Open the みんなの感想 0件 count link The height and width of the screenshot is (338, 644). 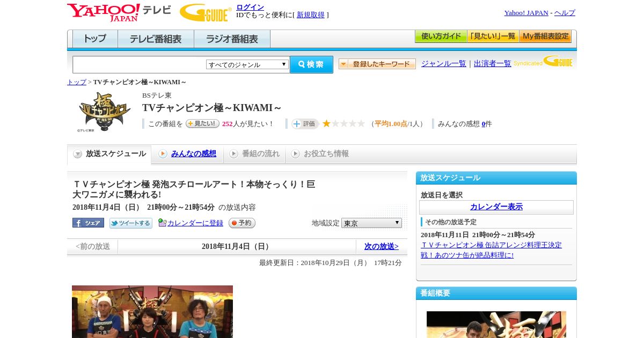coord(484,124)
